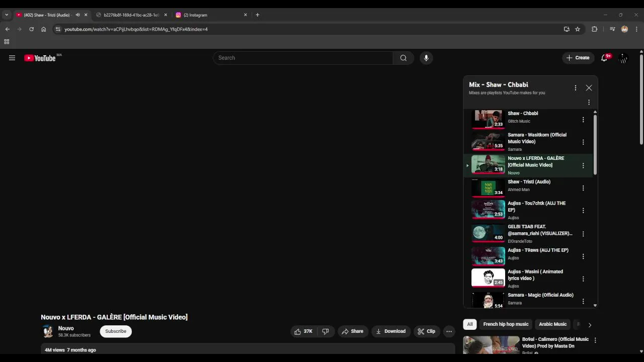The image size is (644, 362).
Task: Open more actions ellipsis under video
Action: pyautogui.click(x=449, y=331)
